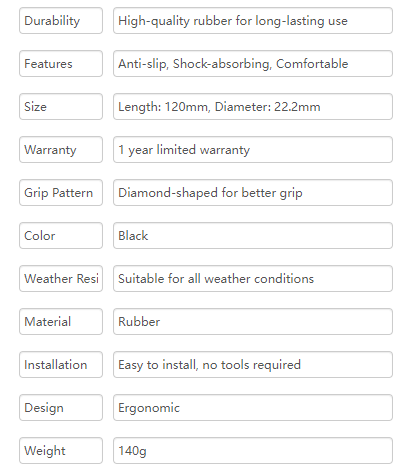Click the Anti-slip, Shock-absorbing value field
Viewport: 407px width, 471px height.
(253, 64)
